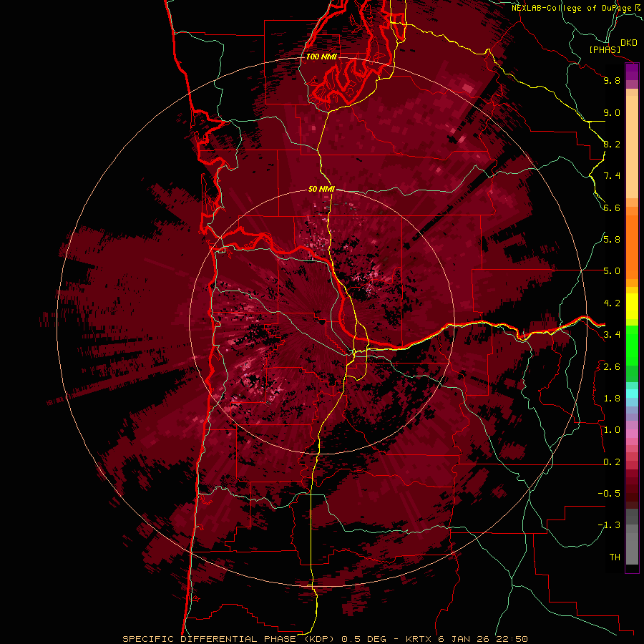Image resolution: width=644 pixels, height=644 pixels.
Task: Click the 3.4 legend value
Action: coord(612,335)
